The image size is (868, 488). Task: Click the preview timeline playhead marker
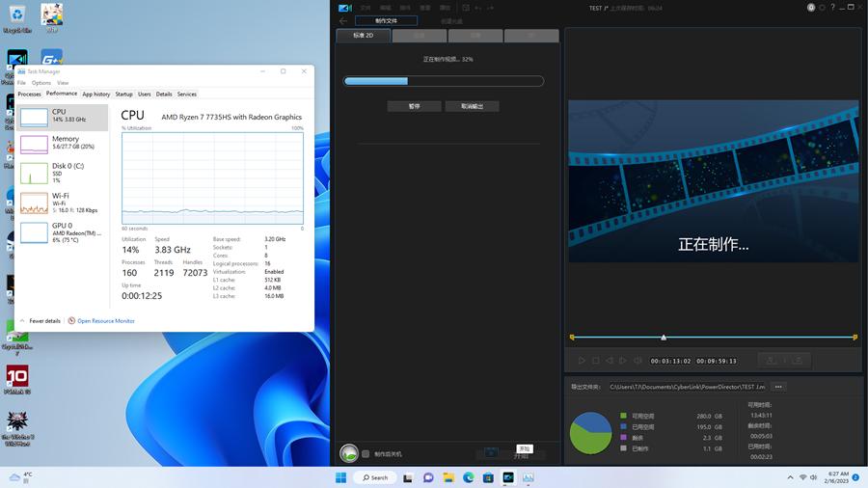pos(664,338)
